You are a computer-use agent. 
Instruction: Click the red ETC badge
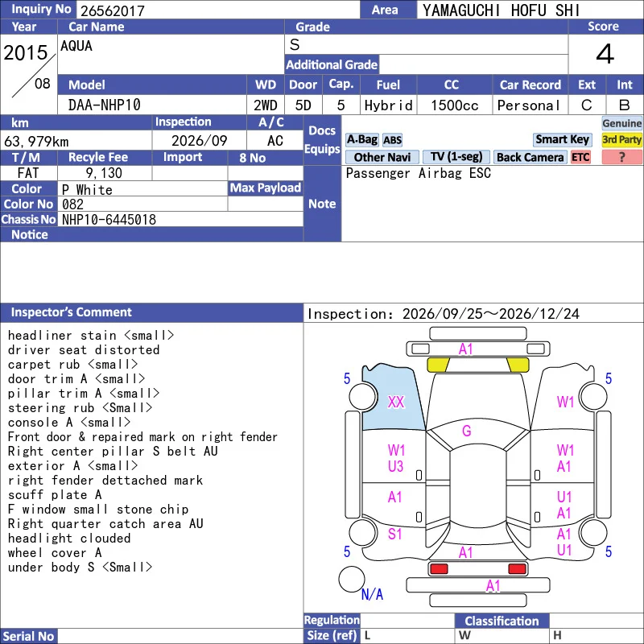580,157
